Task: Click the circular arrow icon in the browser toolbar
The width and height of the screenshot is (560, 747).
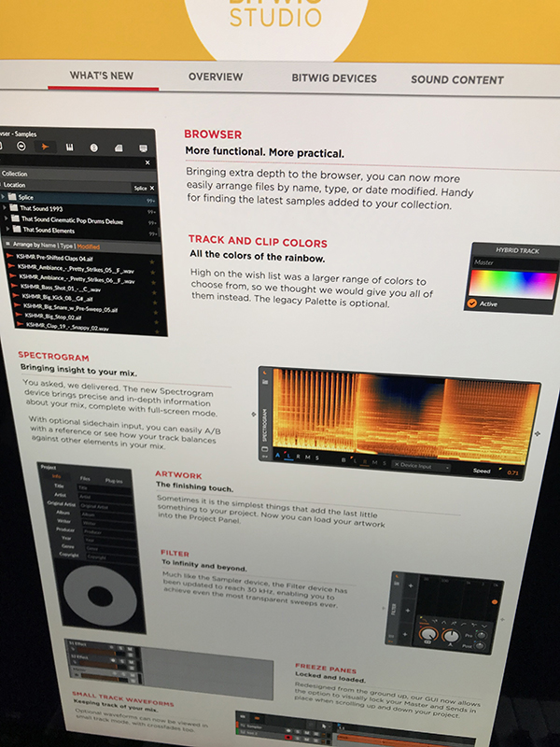Action: pyautogui.click(x=21, y=147)
